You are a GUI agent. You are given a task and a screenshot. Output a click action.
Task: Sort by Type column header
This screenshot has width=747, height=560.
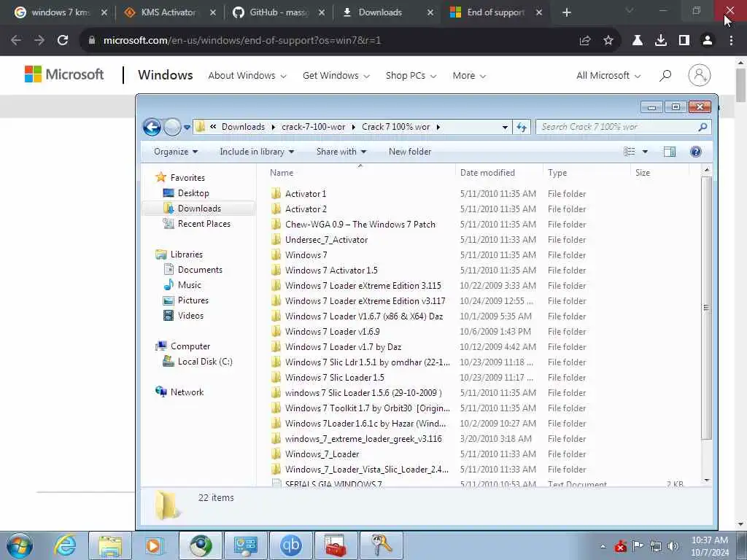557,172
